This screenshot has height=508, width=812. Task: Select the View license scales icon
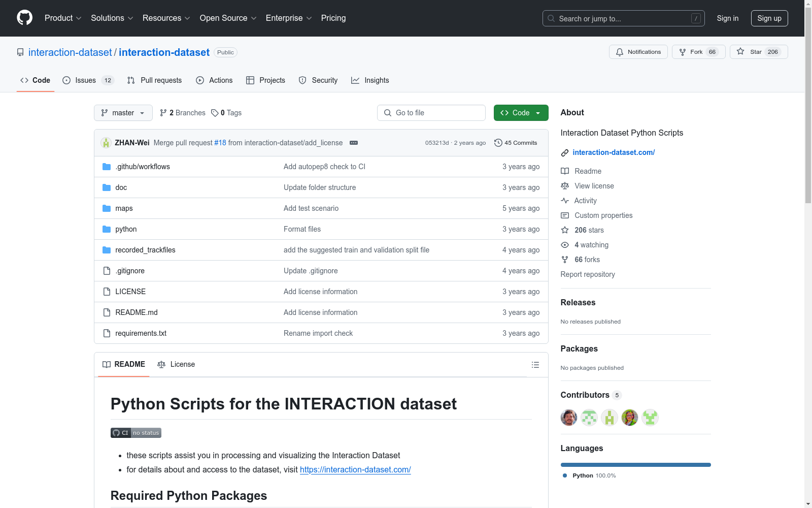point(565,186)
